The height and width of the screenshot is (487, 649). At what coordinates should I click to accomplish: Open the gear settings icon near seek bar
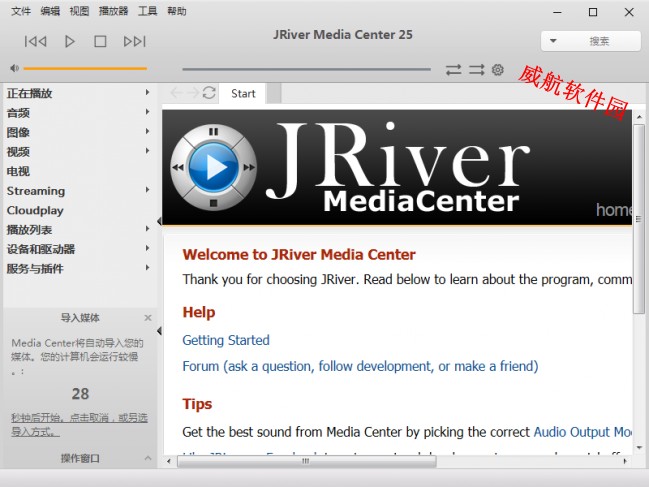(x=497, y=70)
